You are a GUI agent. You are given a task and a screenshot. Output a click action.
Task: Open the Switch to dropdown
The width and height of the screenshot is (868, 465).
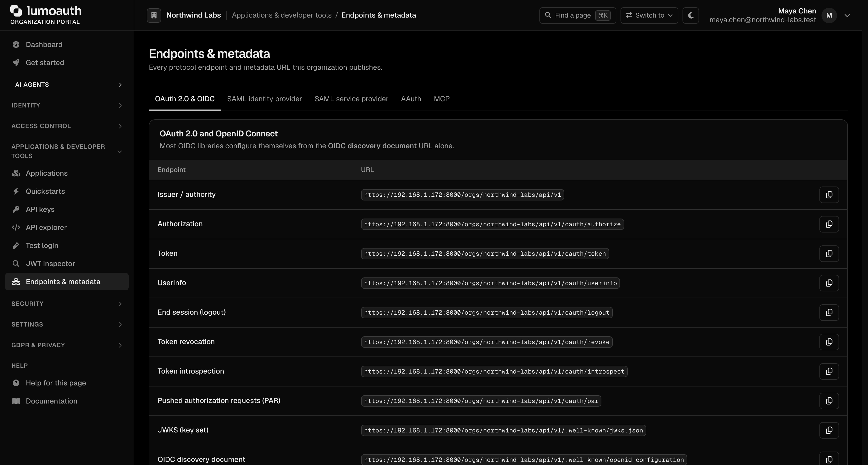coord(649,16)
